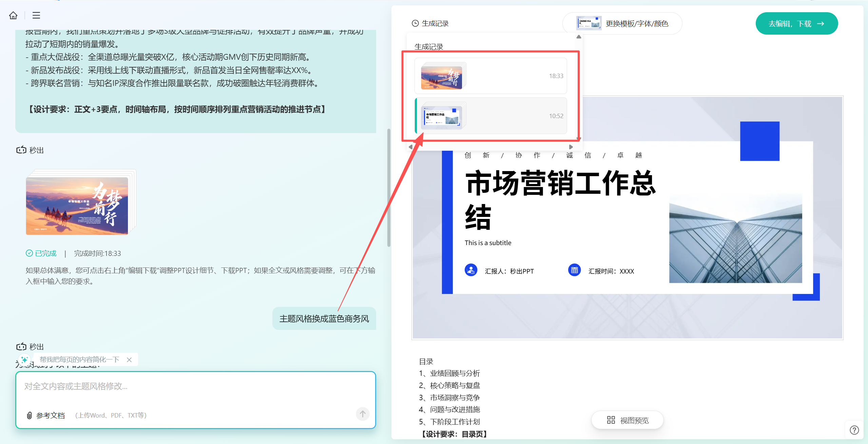Click 完成时间:18:33 text
The height and width of the screenshot is (444, 868).
(x=97, y=253)
